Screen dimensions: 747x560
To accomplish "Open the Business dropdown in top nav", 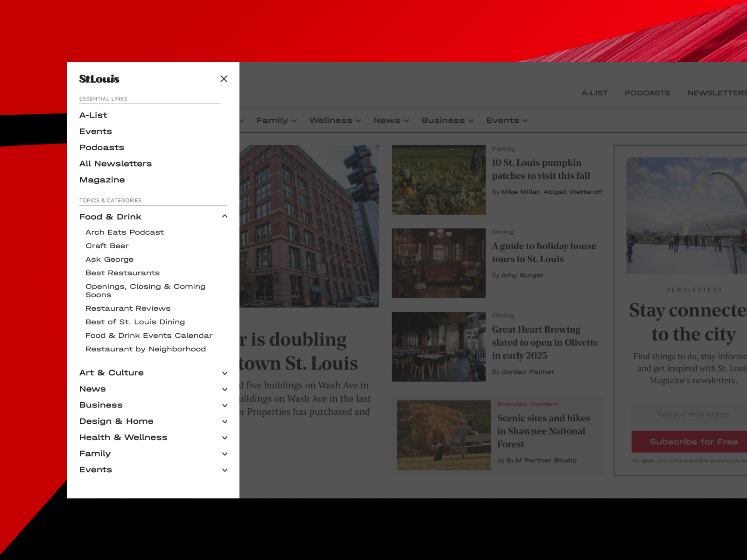I will [x=447, y=120].
